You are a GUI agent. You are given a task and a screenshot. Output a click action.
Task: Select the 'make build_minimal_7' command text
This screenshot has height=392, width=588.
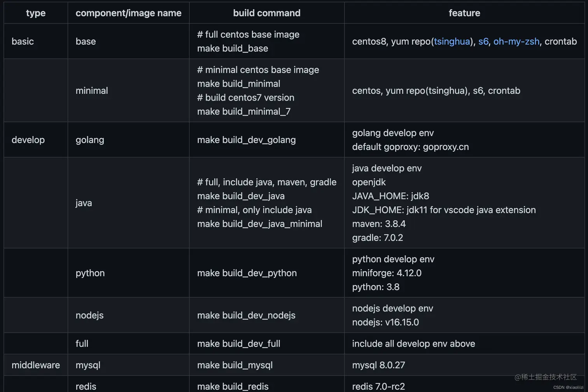244,112
